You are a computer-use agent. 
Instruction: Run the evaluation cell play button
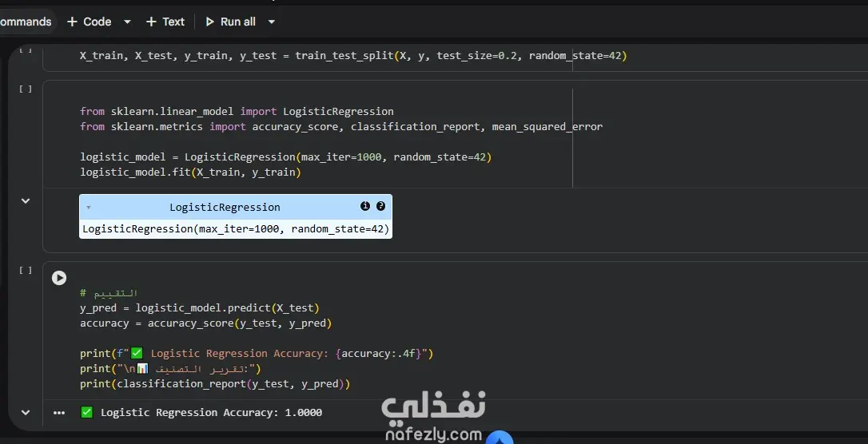click(x=59, y=278)
